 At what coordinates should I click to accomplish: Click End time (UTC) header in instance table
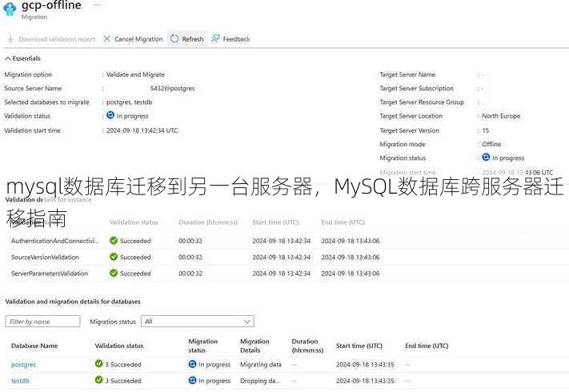[343, 222]
